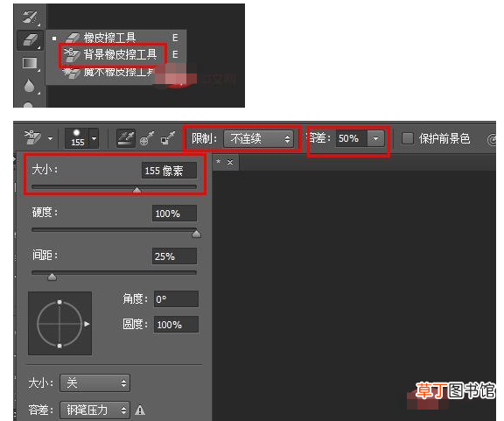
Task: Click the 角度 0° input field
Action: click(x=176, y=299)
